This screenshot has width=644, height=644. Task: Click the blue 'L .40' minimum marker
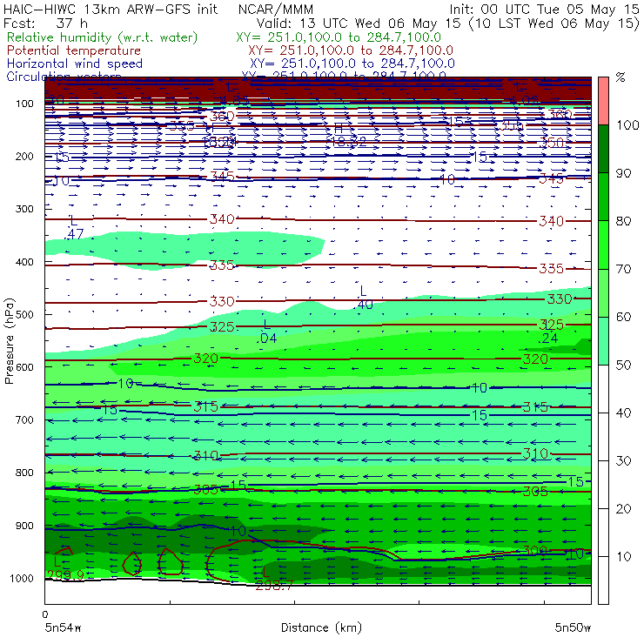point(363,298)
